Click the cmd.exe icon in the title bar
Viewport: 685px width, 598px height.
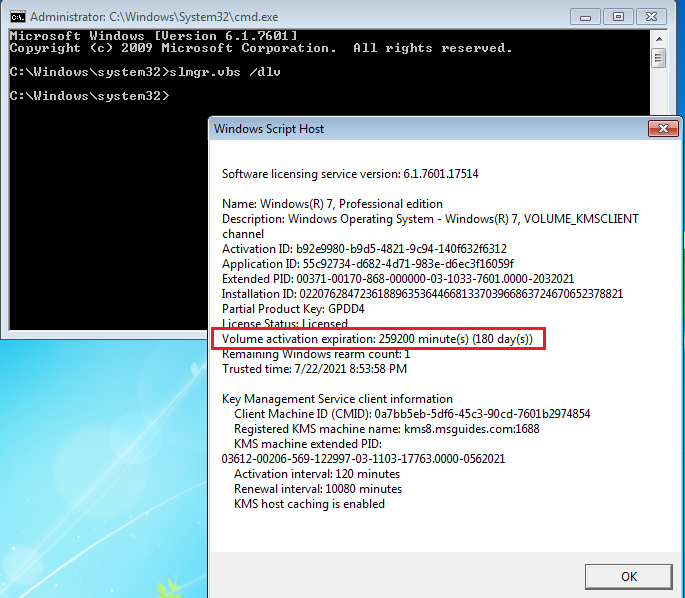18,17
